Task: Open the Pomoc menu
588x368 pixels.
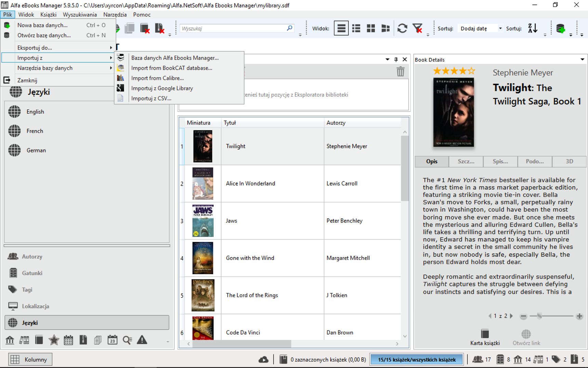Action: 142,14
